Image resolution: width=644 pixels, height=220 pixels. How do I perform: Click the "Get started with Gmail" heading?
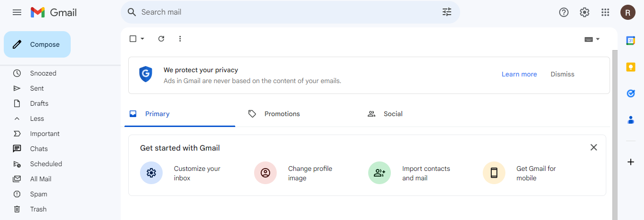180,148
